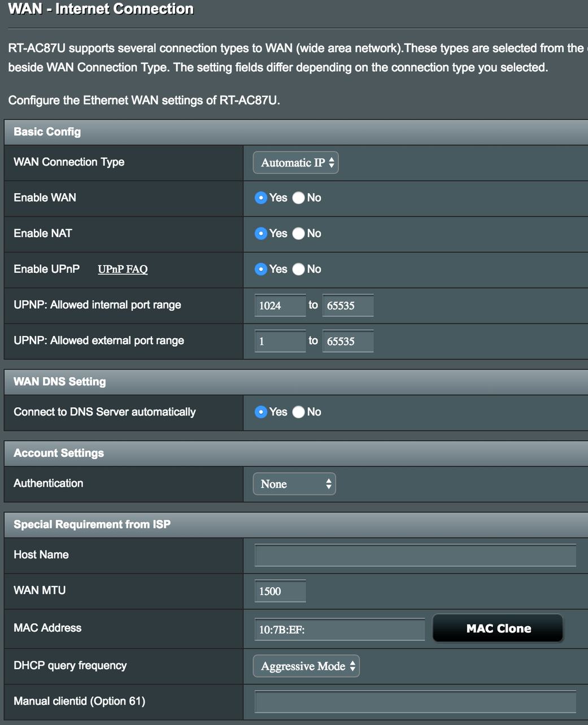Click the internal port range end field
The width and height of the screenshot is (588, 725).
tap(348, 305)
